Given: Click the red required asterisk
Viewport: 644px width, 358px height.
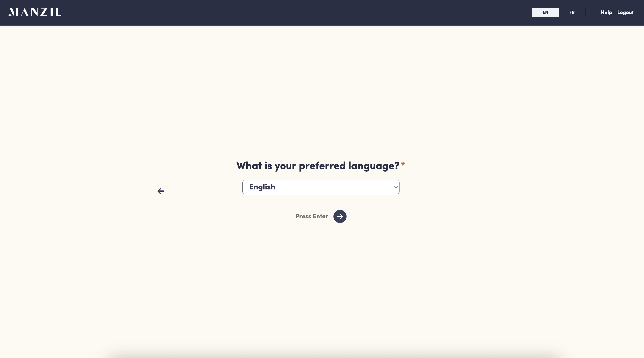Looking at the screenshot, I should coord(403,164).
